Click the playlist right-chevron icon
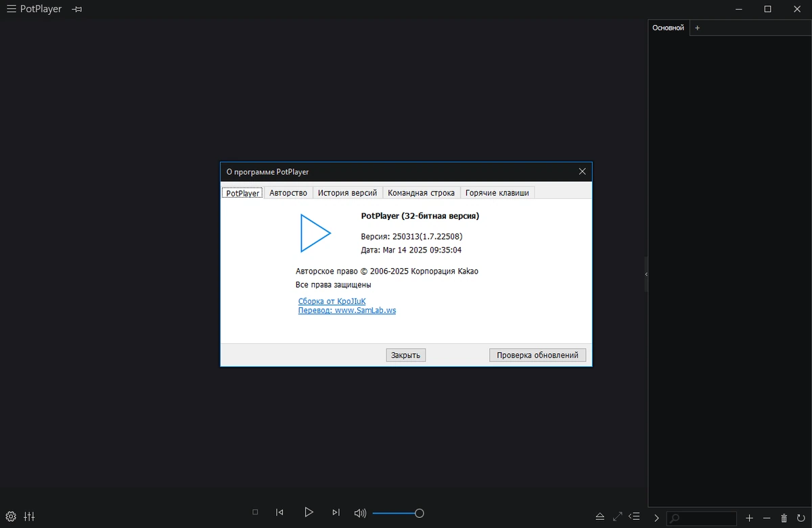Screen dimensions: 812x528 [x=656, y=518]
